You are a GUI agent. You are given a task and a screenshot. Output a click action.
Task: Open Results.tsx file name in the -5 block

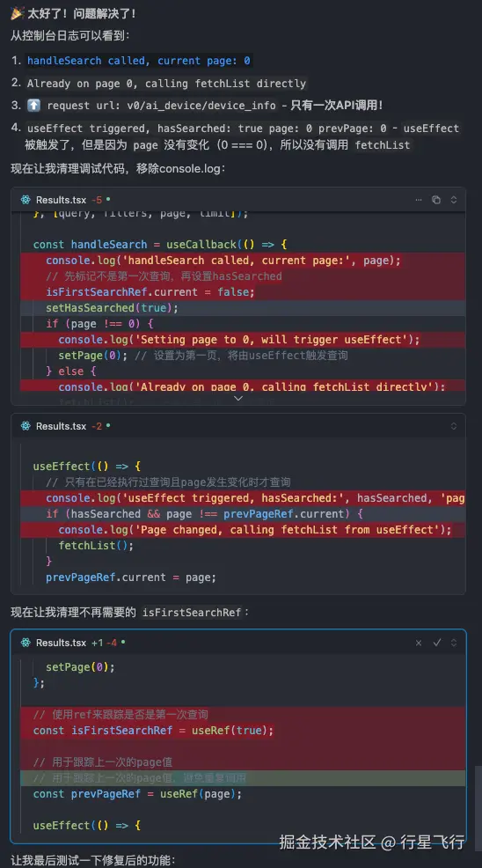[62, 200]
